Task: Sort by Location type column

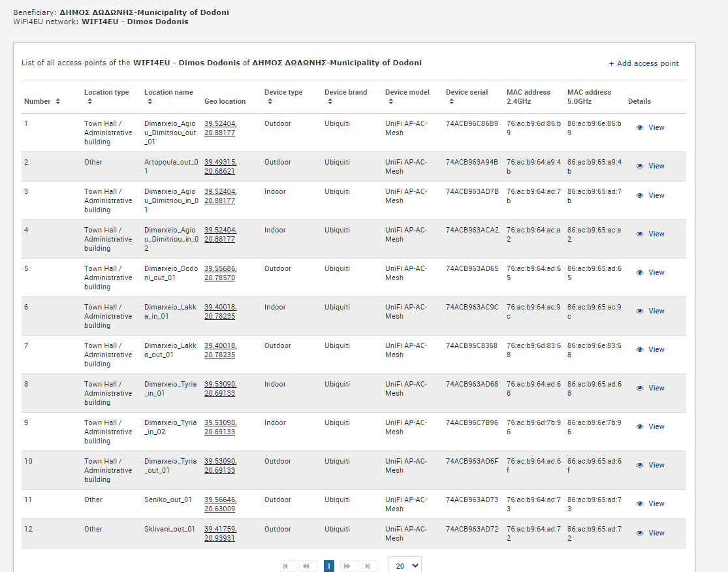Action: [89, 101]
